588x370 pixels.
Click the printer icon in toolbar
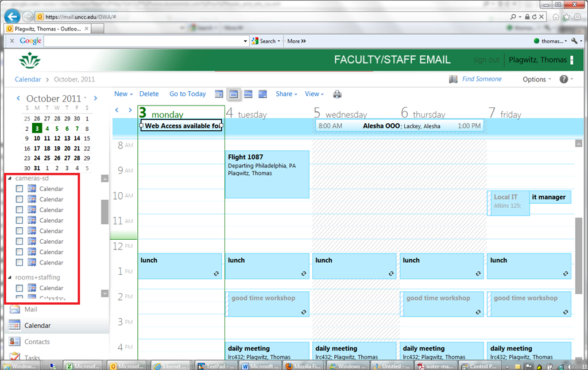point(337,94)
